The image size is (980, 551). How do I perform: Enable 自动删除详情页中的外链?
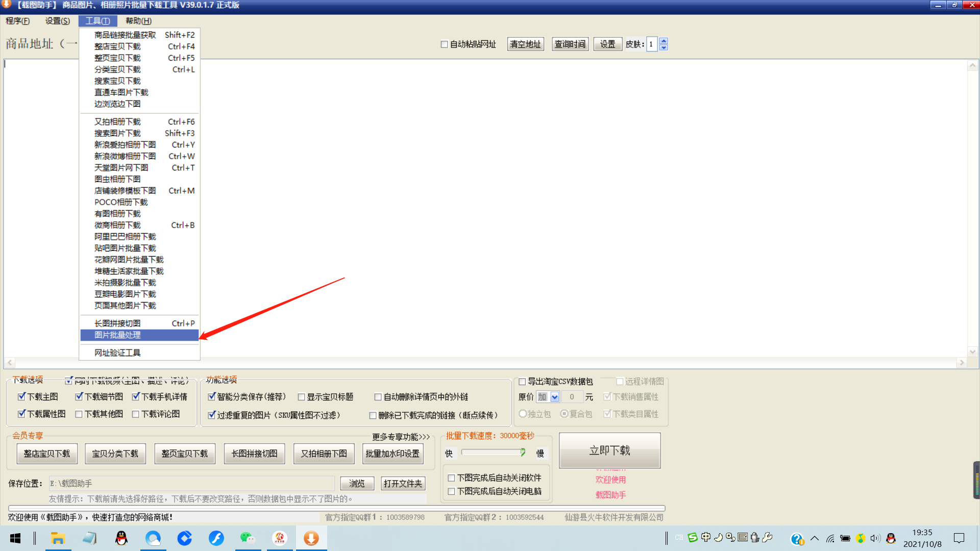coord(378,397)
